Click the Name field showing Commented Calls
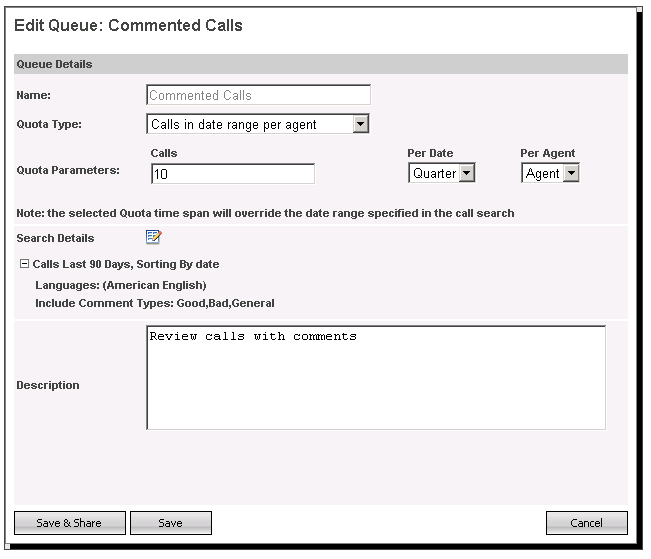The width and height of the screenshot is (651, 559). (x=258, y=95)
